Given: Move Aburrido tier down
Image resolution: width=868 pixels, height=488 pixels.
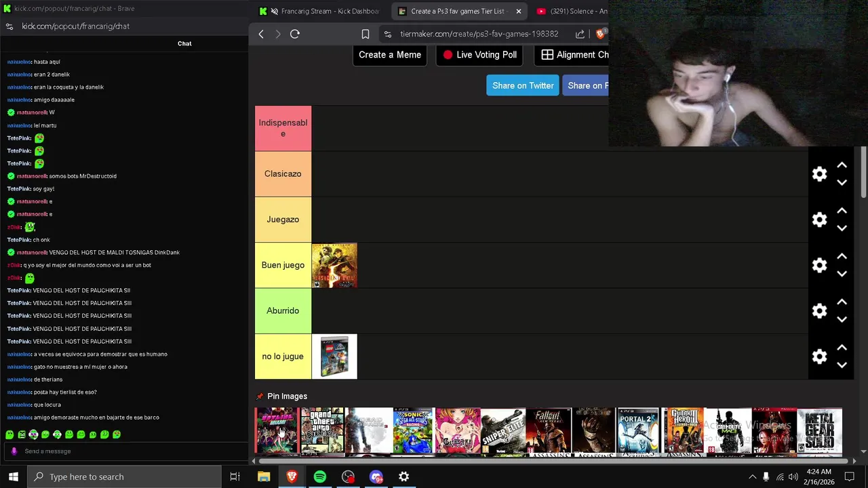Looking at the screenshot, I should (842, 319).
